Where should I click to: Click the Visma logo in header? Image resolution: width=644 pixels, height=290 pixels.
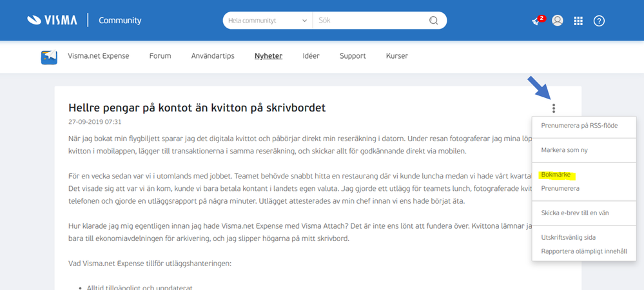point(52,20)
